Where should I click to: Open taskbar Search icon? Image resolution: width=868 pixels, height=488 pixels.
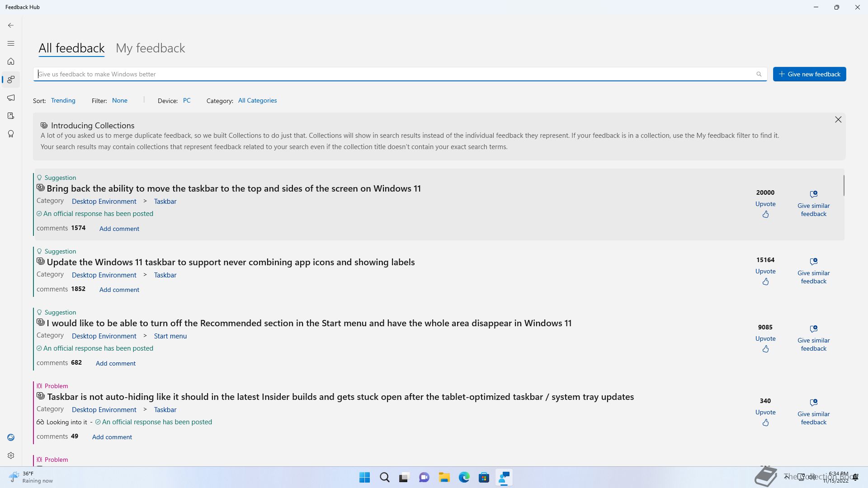(x=384, y=478)
